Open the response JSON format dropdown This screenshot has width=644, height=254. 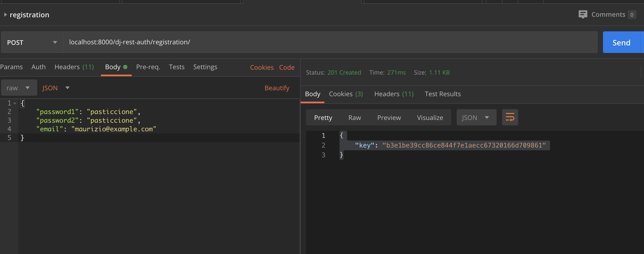[x=476, y=118]
